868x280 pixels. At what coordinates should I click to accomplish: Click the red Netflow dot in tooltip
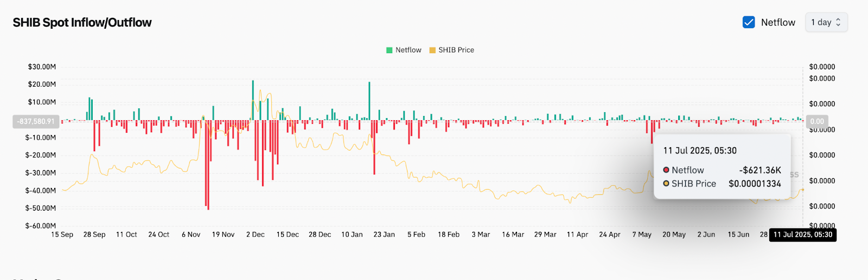pos(666,170)
